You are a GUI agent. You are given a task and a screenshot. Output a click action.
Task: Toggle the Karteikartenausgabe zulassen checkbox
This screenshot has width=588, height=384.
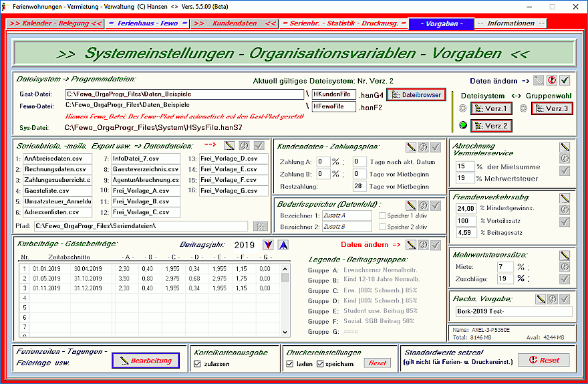tap(196, 364)
